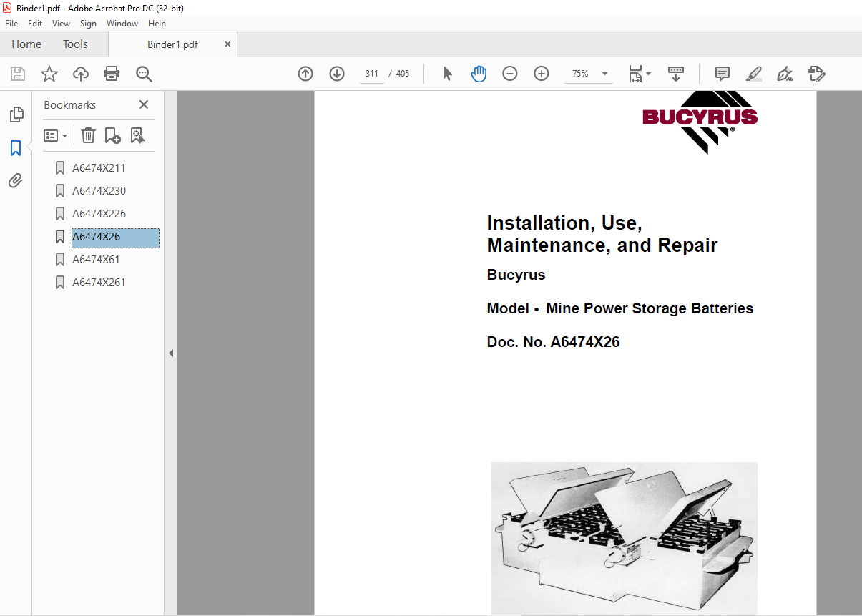
Task: Click the New bookmark icon
Action: pos(112,135)
